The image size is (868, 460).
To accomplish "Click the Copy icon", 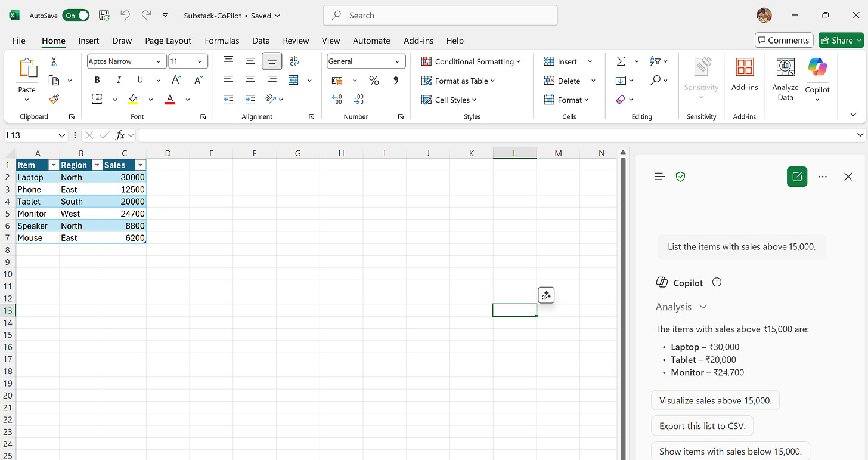I will 54,80.
